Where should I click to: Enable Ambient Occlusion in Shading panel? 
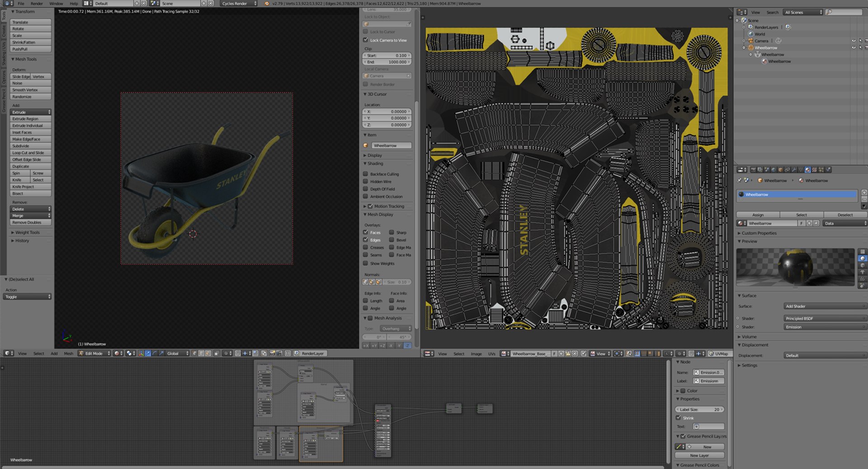click(365, 197)
